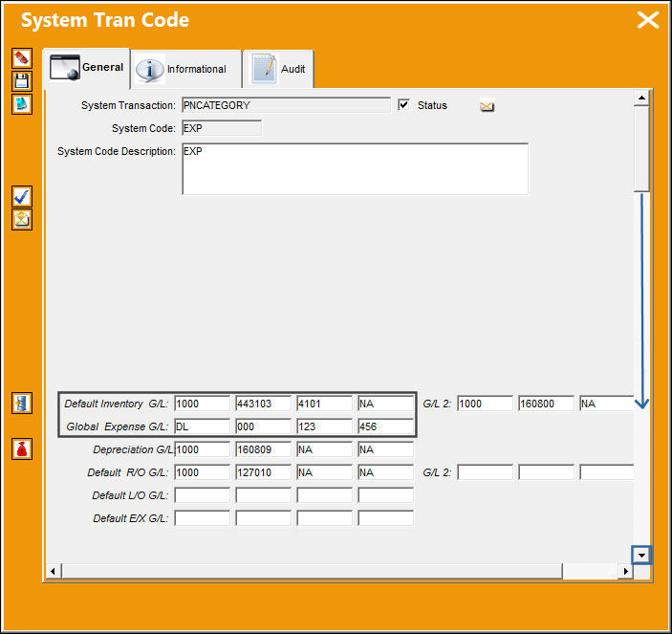Click the envelope icon next to Status
The height and width of the screenshot is (634, 672).
point(487,106)
